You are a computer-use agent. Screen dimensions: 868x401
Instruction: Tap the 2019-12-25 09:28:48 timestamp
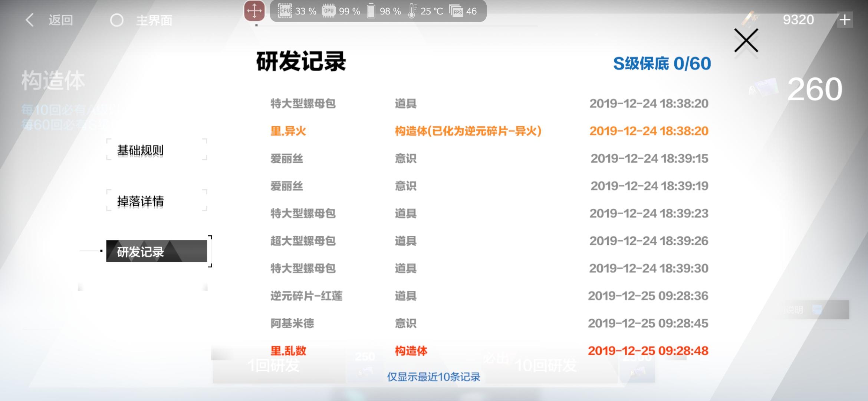648,351
